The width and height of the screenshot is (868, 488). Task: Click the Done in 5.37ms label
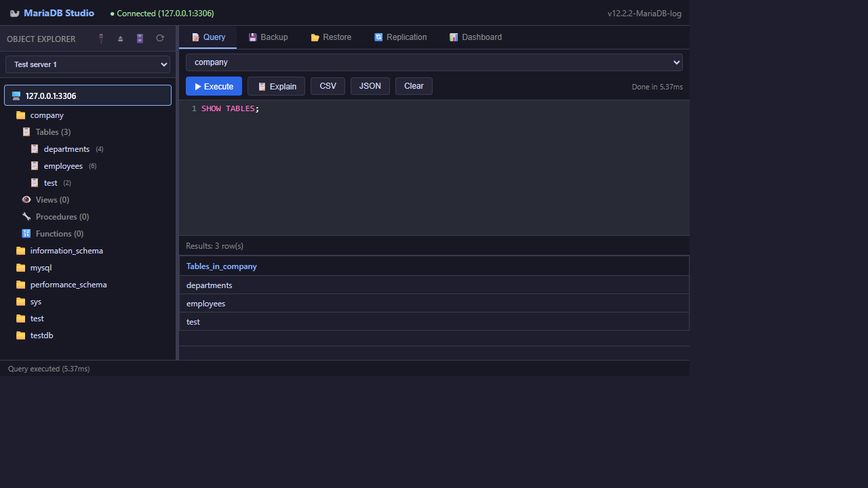(657, 87)
